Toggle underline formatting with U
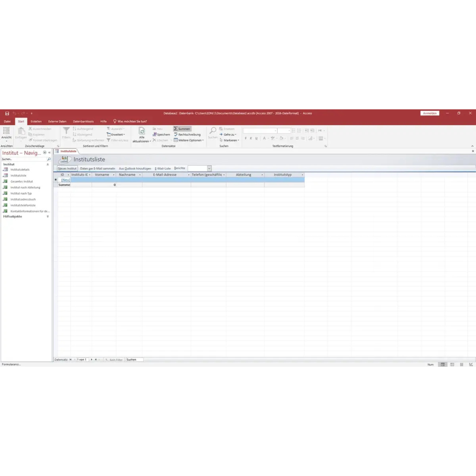Viewport: 476px width, 476px height. [256, 138]
